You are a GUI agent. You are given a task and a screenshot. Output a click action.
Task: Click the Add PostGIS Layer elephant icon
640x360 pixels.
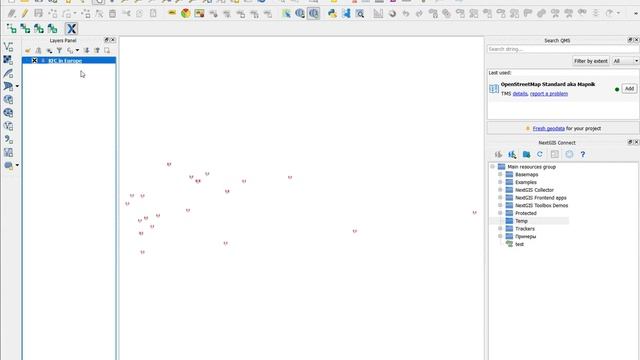pos(8,86)
